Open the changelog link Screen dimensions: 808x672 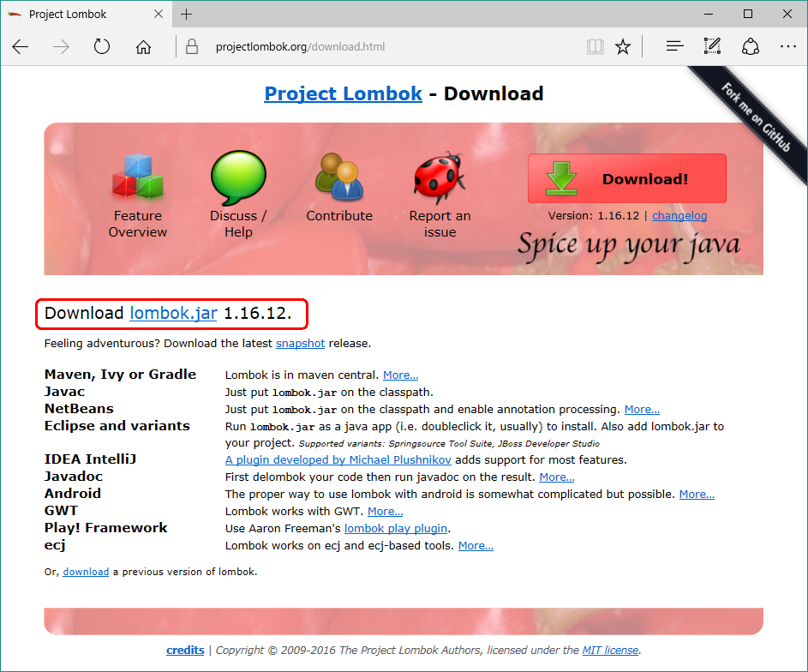679,215
